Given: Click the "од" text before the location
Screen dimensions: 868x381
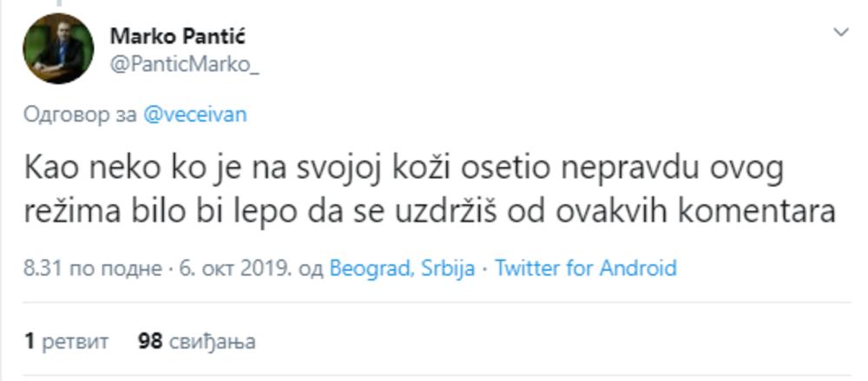Looking at the screenshot, I should pos(310,268).
